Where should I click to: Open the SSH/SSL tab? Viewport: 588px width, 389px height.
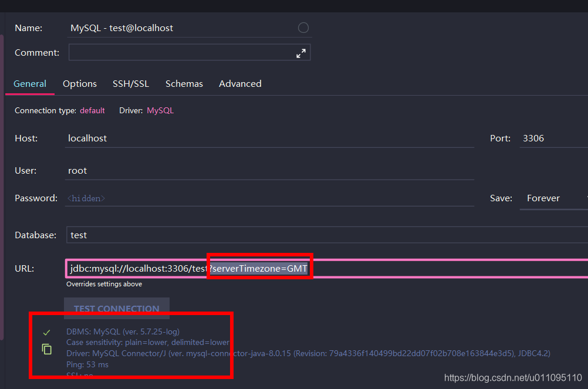click(130, 83)
